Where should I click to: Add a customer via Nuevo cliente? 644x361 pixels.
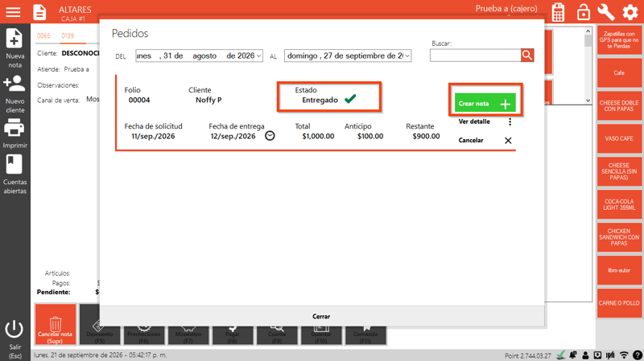click(14, 94)
